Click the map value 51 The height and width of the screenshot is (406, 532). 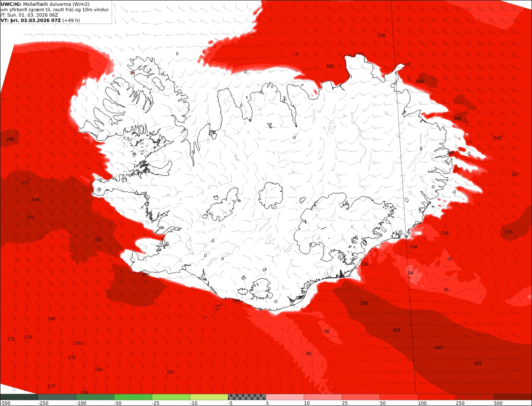446,289
